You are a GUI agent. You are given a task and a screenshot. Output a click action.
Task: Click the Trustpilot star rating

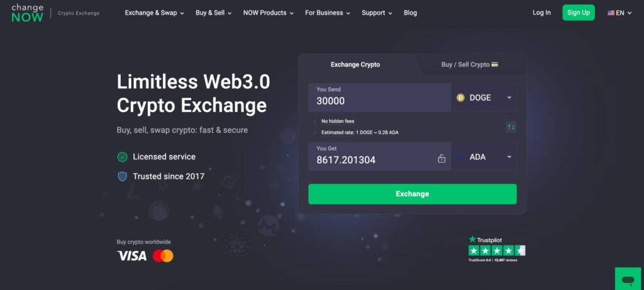pyautogui.click(x=497, y=250)
